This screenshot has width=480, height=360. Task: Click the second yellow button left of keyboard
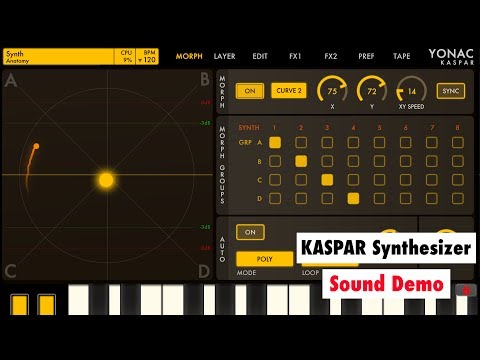click(x=46, y=304)
